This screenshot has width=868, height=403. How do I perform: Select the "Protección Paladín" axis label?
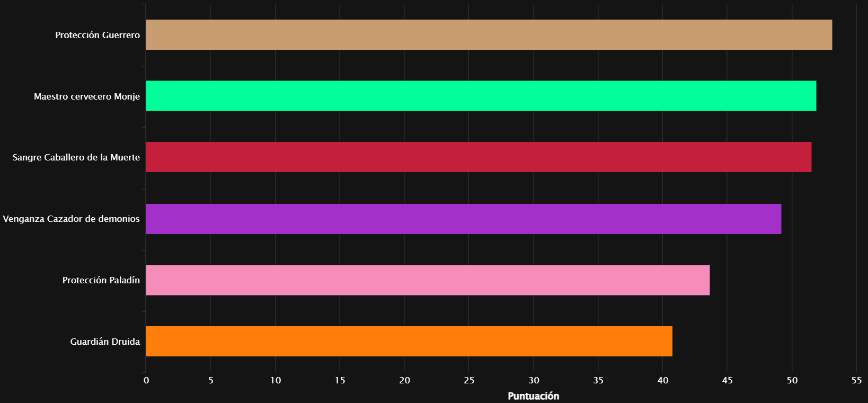click(101, 280)
